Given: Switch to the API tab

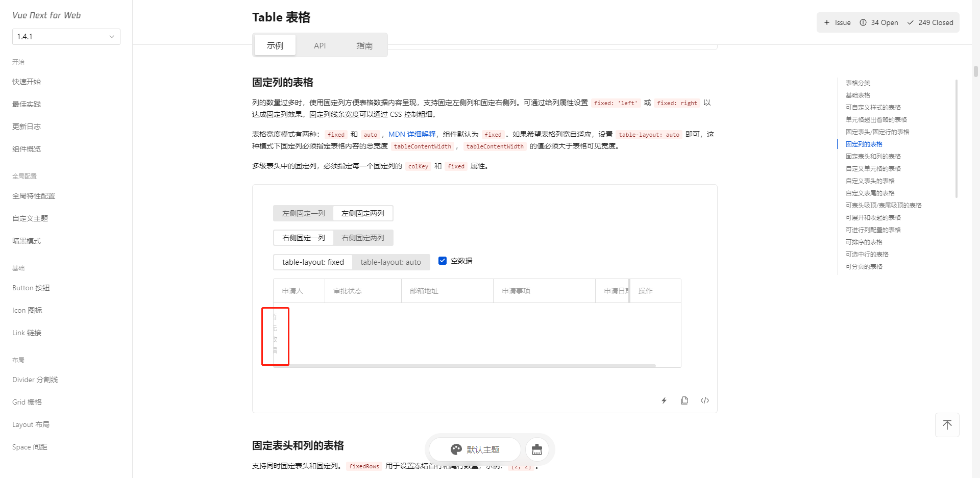Looking at the screenshot, I should coord(320,45).
